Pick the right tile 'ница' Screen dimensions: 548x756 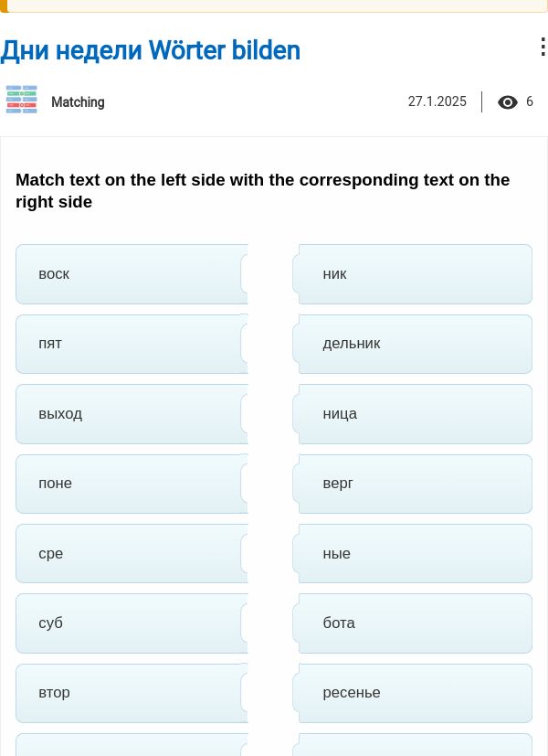tap(412, 414)
